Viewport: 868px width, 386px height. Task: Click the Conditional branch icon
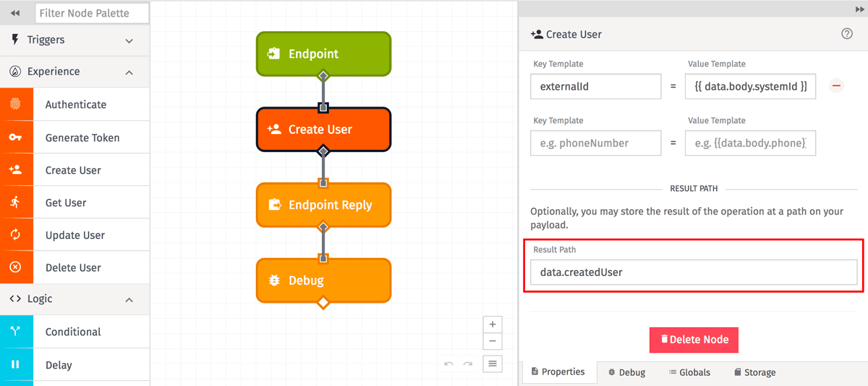coord(16,332)
